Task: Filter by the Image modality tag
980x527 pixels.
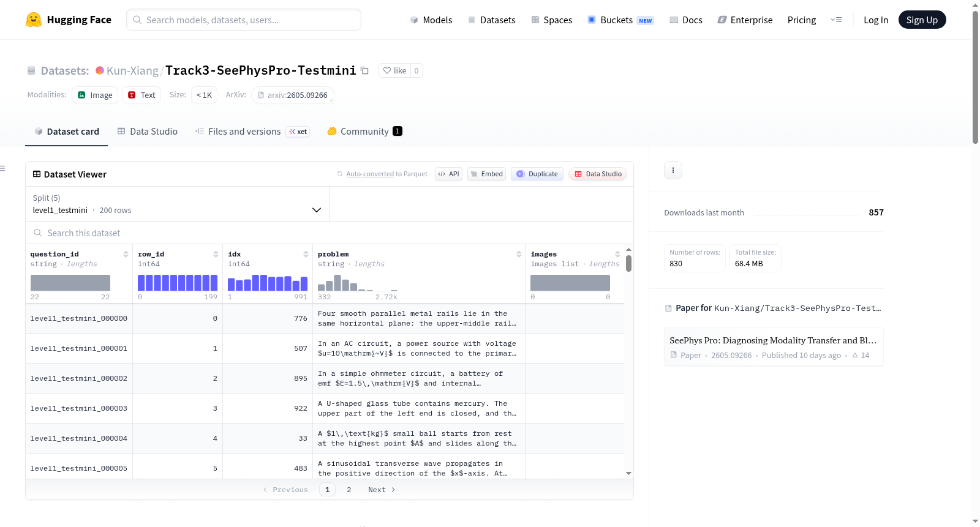Action: pos(95,95)
